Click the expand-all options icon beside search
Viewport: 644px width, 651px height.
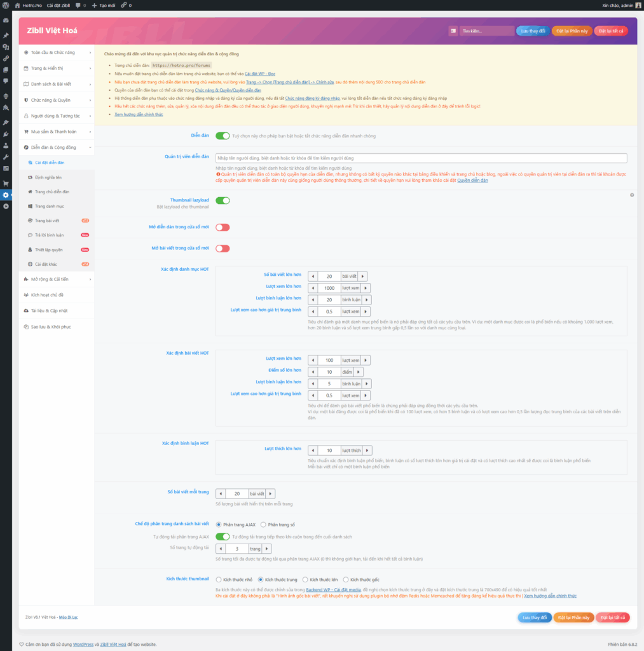[x=453, y=31]
